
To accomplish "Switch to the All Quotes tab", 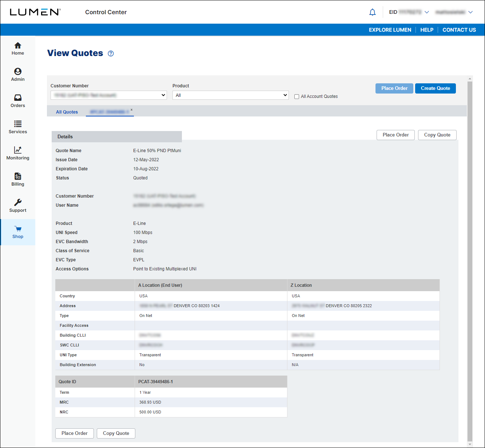I will 67,112.
